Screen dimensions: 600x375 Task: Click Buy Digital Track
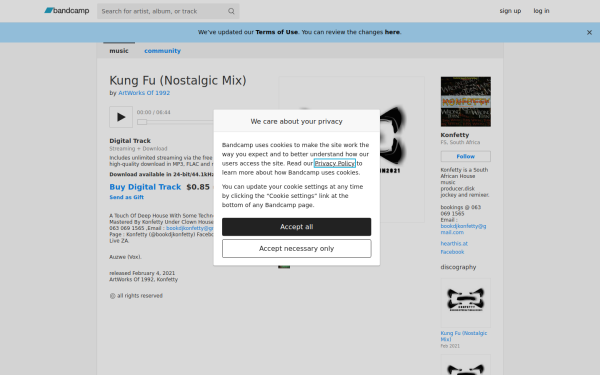tap(145, 187)
